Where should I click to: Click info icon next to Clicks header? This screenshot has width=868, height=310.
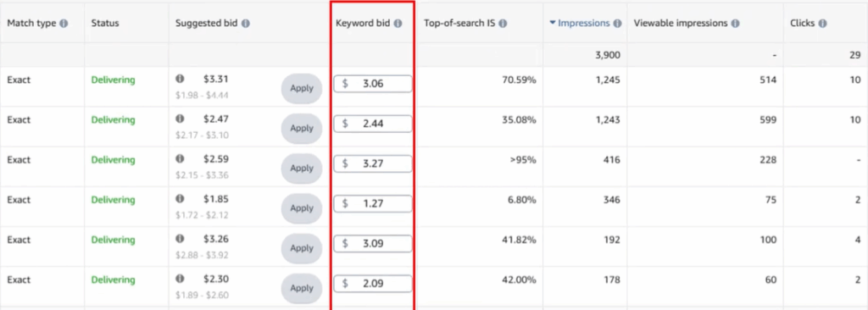click(822, 24)
